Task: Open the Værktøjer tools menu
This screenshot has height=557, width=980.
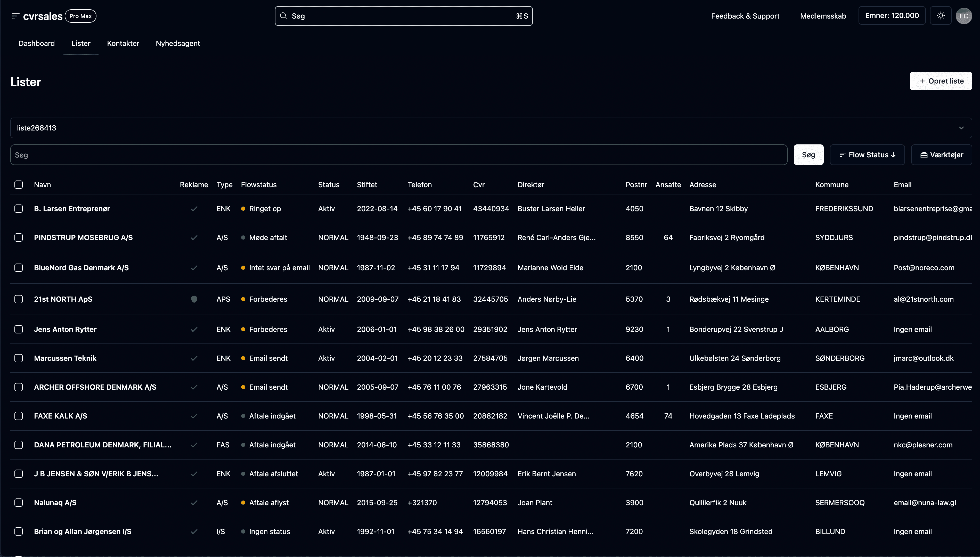Action: [941, 155]
